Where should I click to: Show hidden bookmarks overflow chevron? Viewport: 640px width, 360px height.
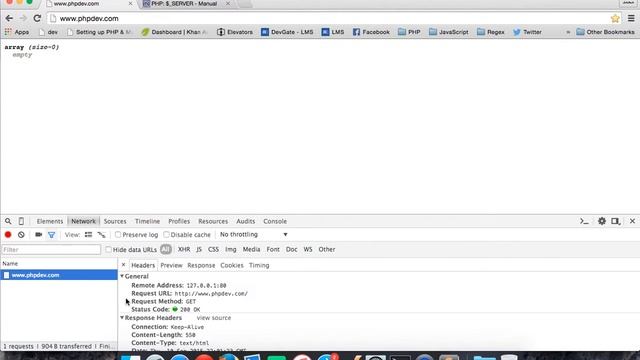point(568,32)
